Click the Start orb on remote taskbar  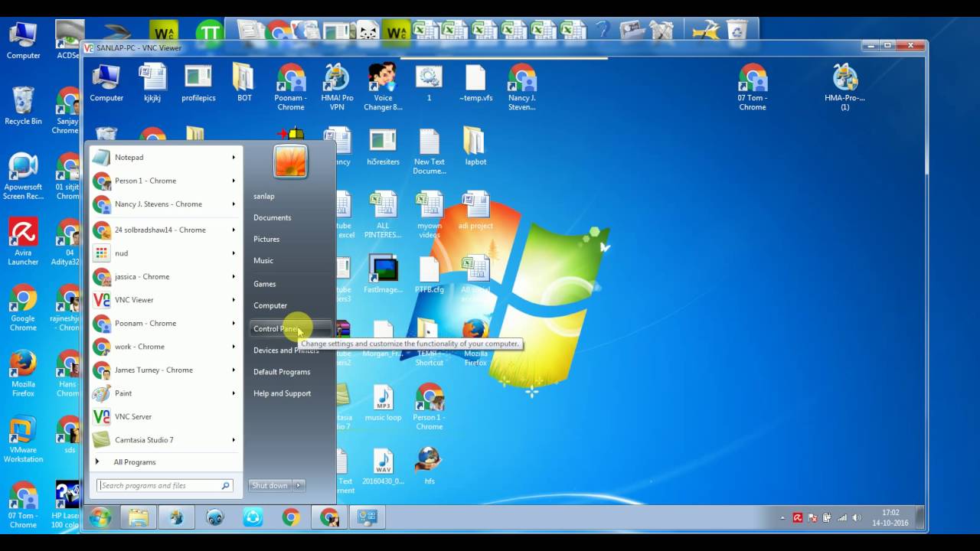[x=100, y=518]
